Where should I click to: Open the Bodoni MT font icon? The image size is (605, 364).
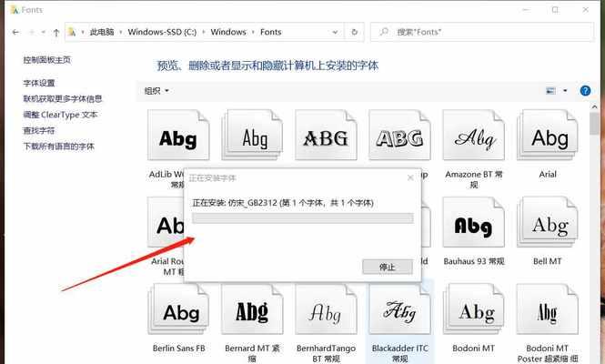473,309
